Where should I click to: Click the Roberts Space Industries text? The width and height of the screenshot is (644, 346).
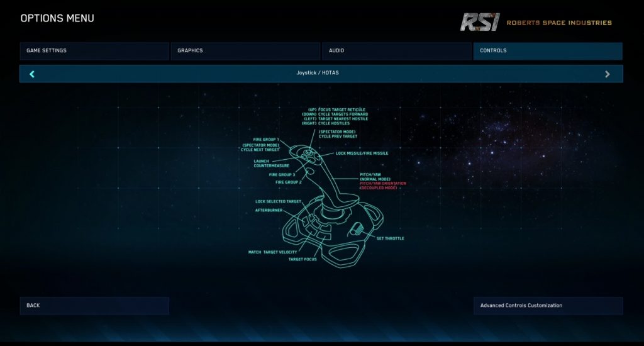[x=558, y=23]
